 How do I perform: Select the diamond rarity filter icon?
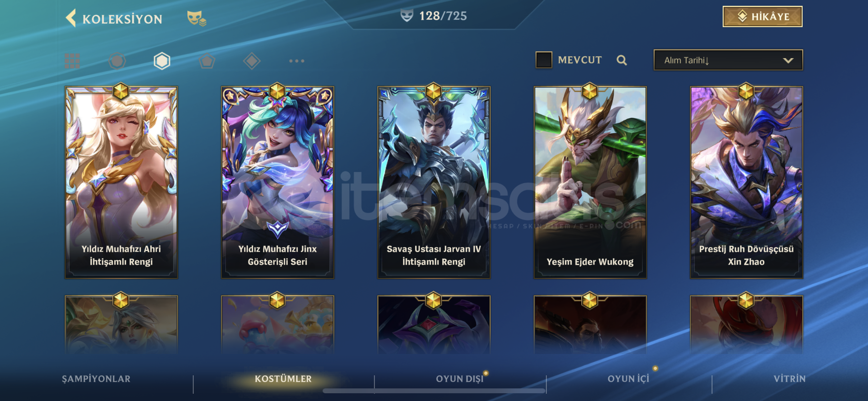coord(252,61)
